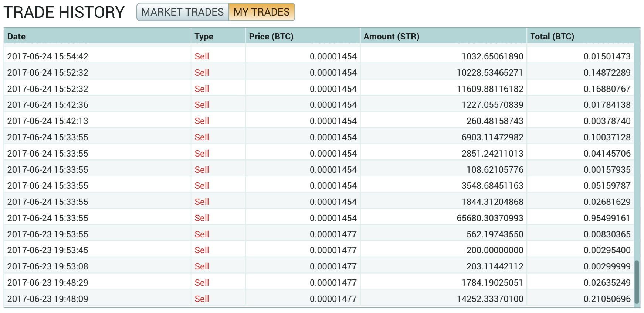The height and width of the screenshot is (313, 644).
Task: Click price 0.00001454 in the 15:42:13 row
Action: (333, 121)
